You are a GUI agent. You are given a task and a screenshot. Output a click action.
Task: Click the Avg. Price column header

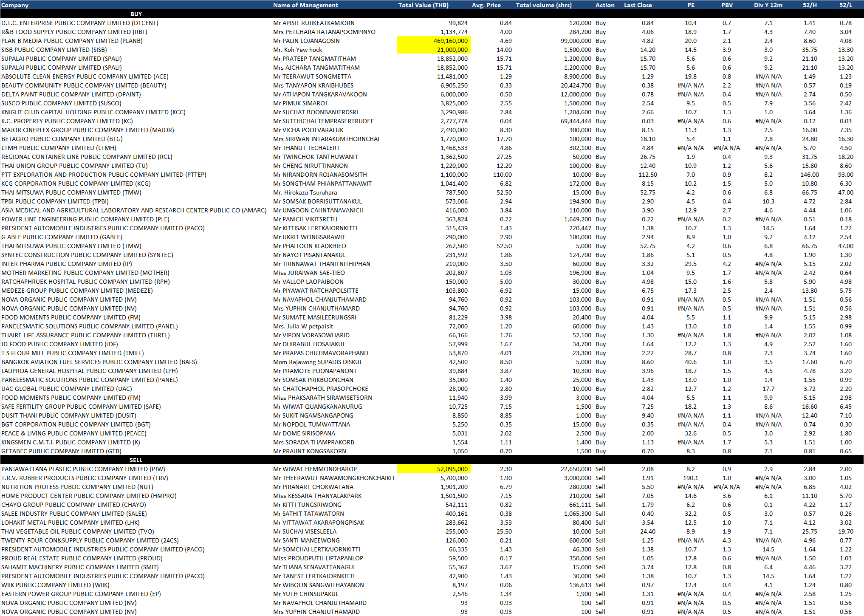[486, 5]
